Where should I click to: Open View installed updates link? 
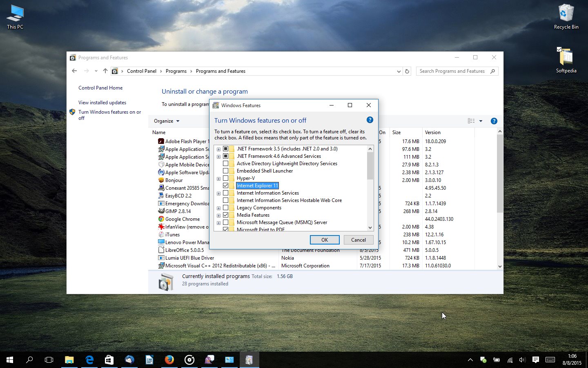click(102, 103)
